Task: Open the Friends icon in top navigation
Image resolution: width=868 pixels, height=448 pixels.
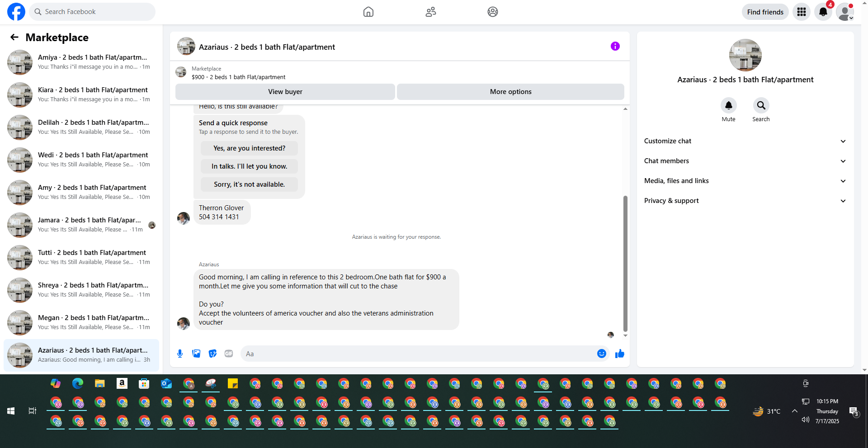Action: click(431, 12)
